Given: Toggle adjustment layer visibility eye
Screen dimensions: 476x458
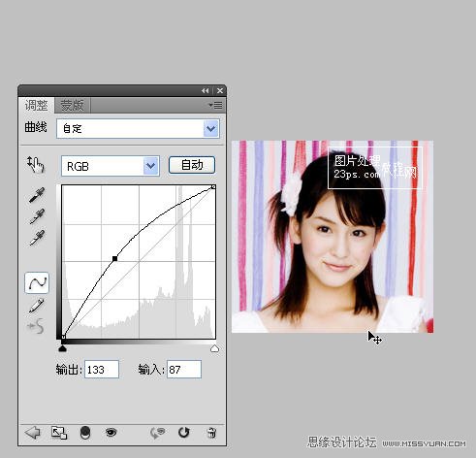Looking at the screenshot, I should [x=111, y=432].
